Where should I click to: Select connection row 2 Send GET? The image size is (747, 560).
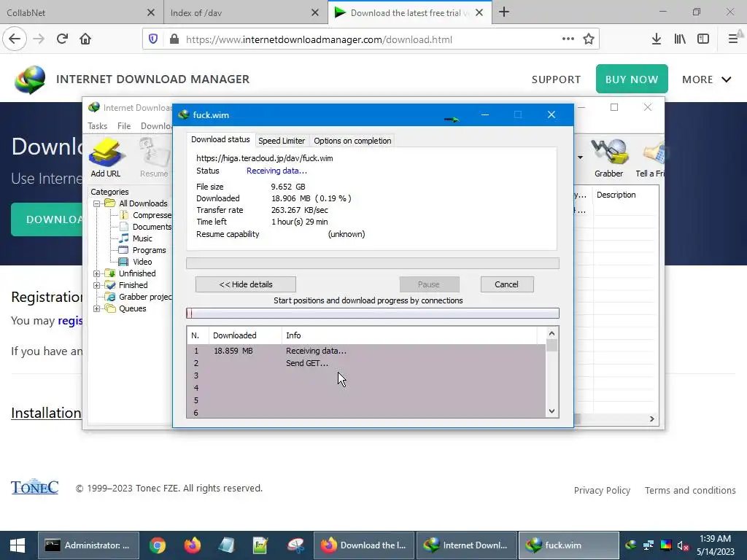[x=366, y=363]
